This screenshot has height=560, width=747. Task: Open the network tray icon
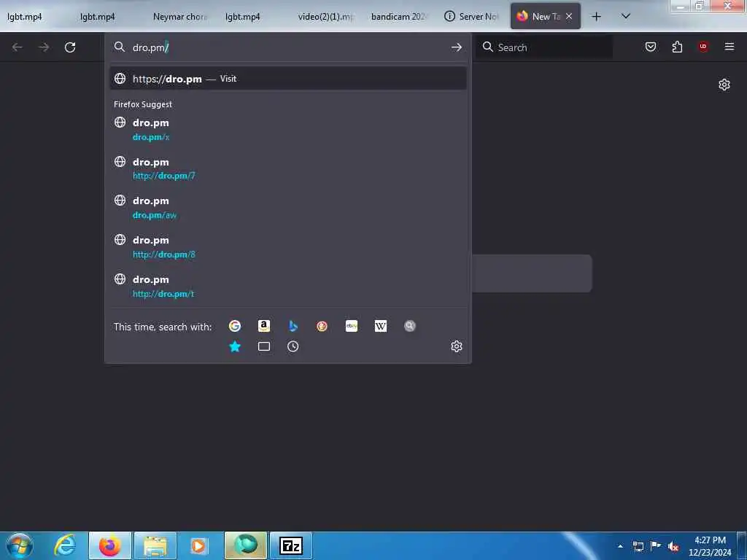[x=638, y=546]
